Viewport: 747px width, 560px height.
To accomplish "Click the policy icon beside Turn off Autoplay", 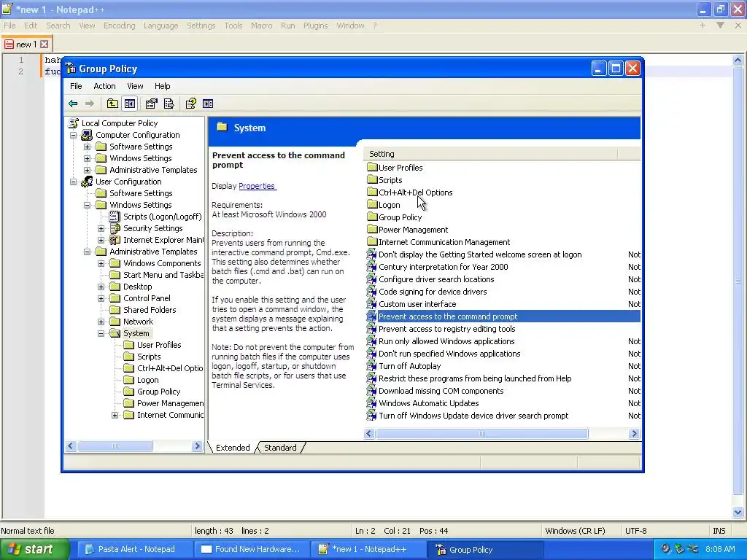I will tap(371, 366).
